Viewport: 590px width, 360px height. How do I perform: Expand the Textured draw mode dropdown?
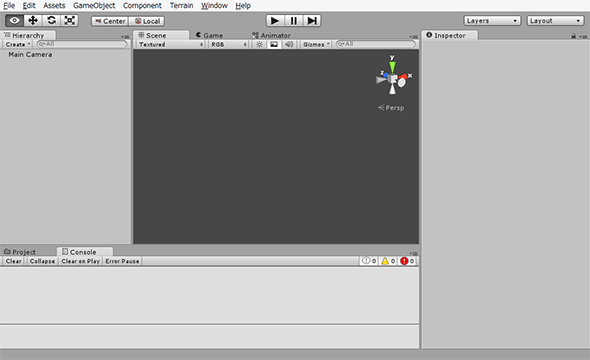coord(170,44)
